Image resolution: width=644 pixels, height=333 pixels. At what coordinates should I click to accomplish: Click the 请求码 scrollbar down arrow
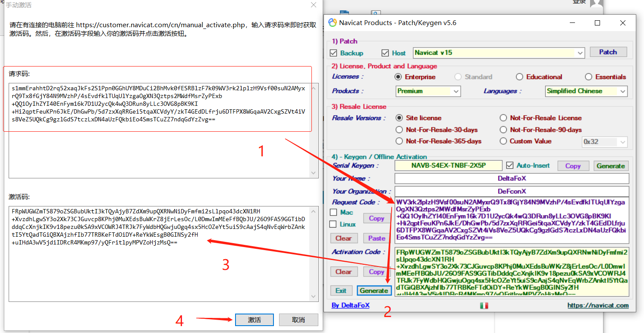pos(314,173)
